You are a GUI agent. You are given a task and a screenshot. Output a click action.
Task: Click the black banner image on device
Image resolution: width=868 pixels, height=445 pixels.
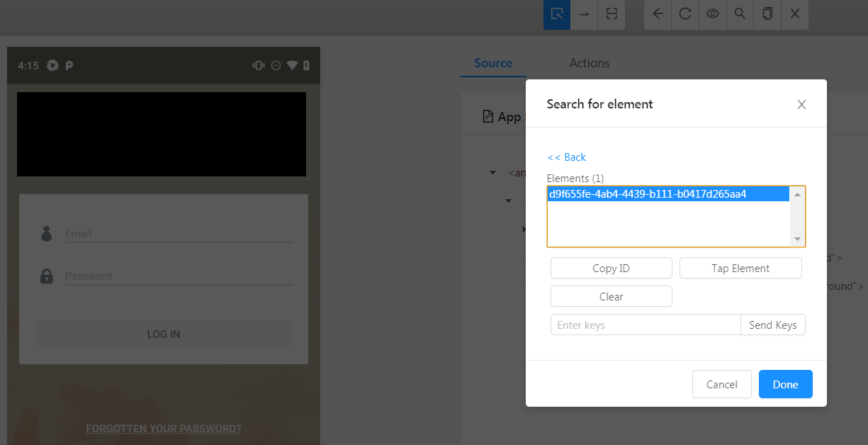coord(162,134)
